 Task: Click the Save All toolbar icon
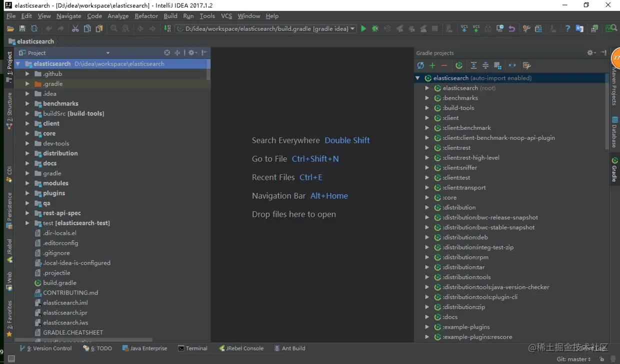22,29
